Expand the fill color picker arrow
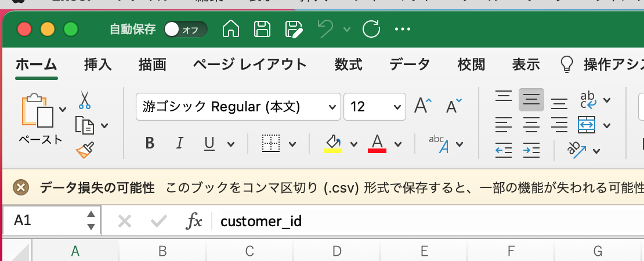This screenshot has height=261, width=644. pos(354,144)
